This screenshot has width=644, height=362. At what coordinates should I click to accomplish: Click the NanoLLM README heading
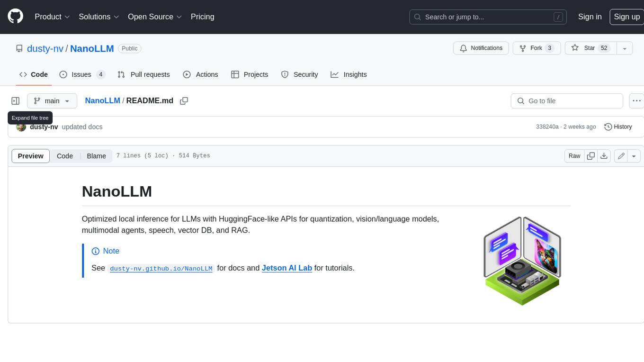[117, 191]
